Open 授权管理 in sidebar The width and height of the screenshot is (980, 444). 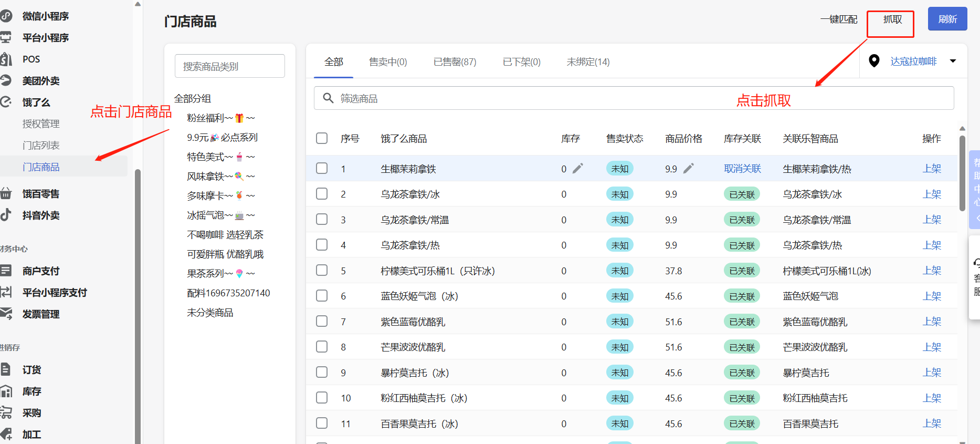(41, 123)
